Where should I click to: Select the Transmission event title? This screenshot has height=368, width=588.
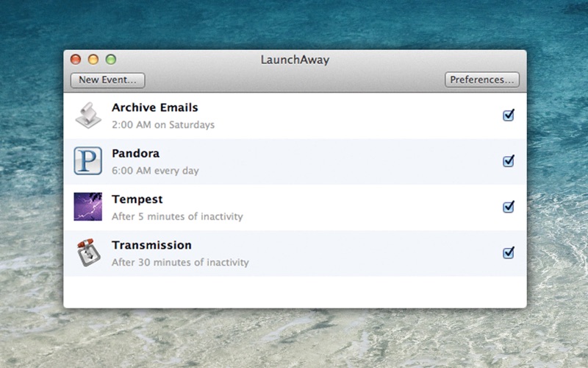(151, 245)
